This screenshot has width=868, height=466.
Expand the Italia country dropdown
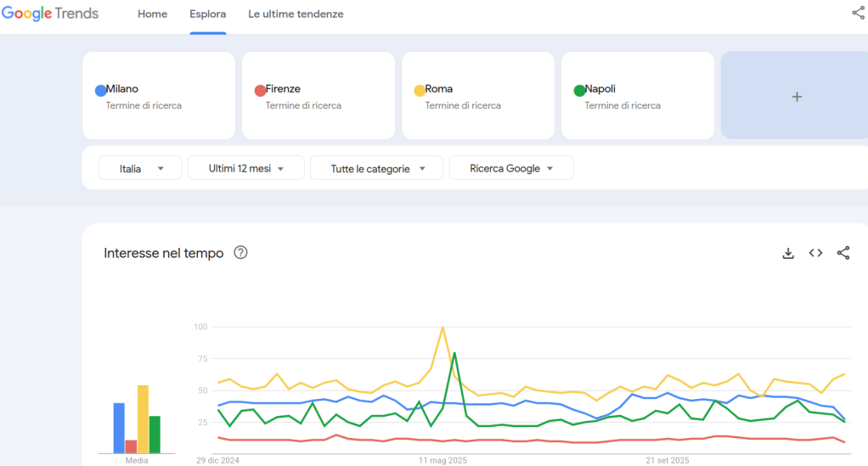[x=140, y=168]
